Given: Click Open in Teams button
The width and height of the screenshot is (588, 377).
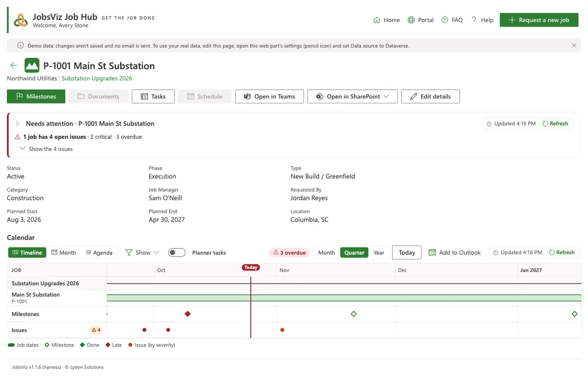Looking at the screenshot, I should [269, 97].
